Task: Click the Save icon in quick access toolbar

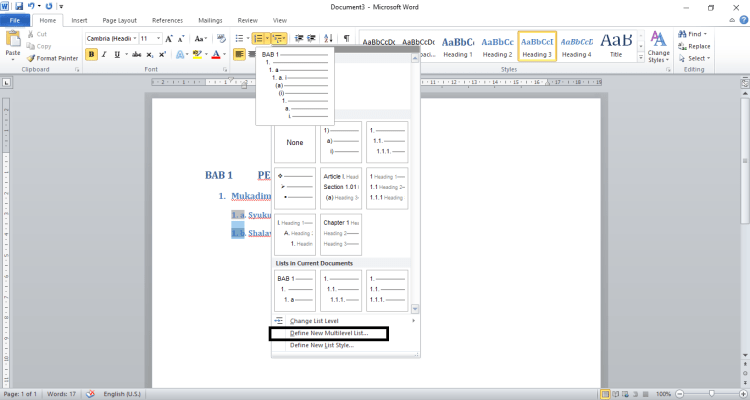Action: click(x=21, y=7)
